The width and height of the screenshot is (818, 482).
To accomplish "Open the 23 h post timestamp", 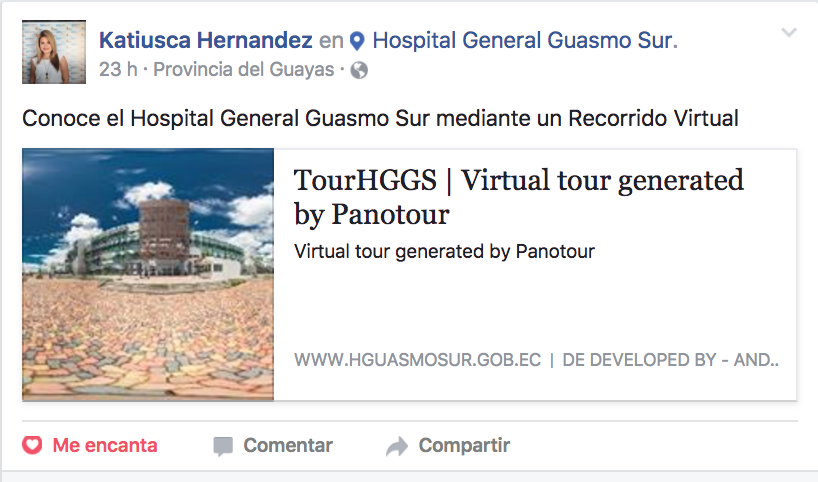I will (x=118, y=69).
